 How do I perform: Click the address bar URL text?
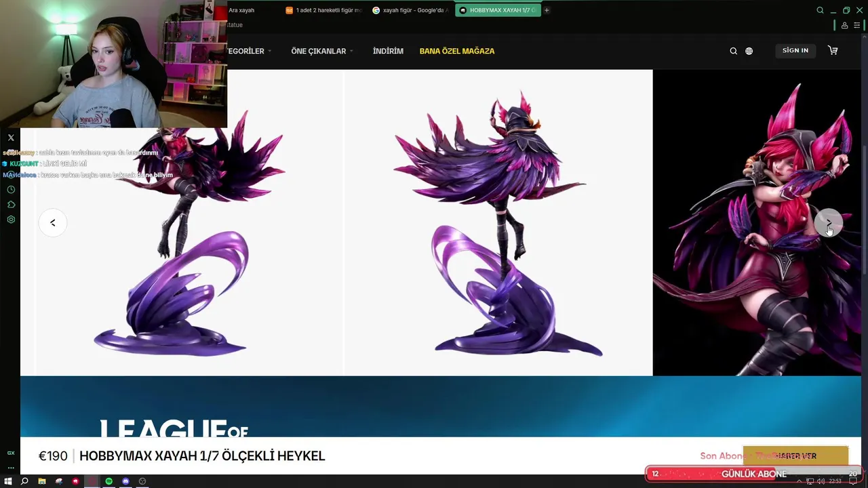[x=235, y=25]
